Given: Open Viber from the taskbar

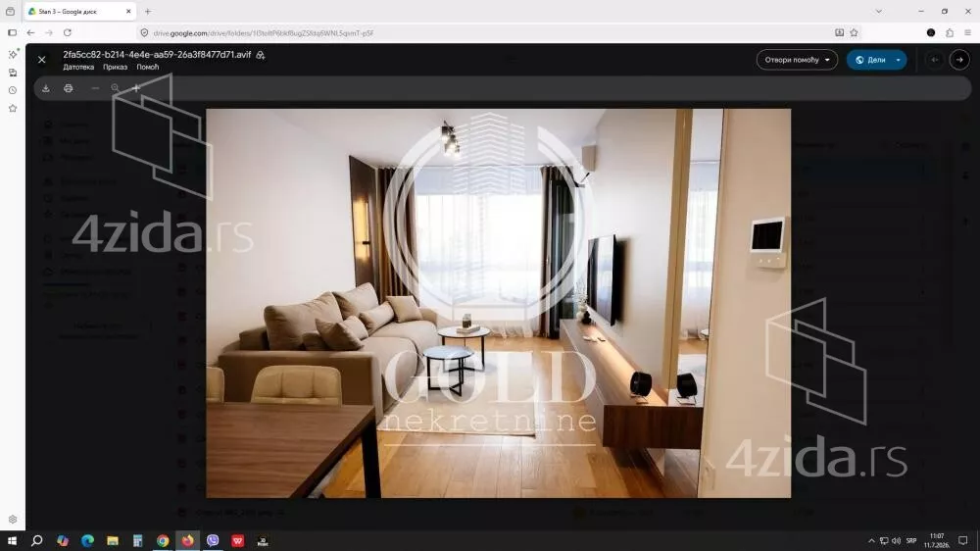Looking at the screenshot, I should click(x=213, y=540).
